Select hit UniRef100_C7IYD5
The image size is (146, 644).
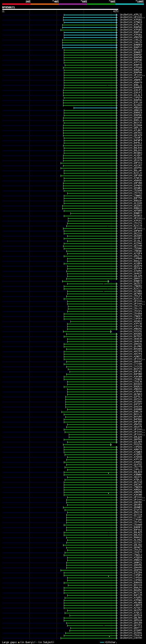tap(131, 364)
